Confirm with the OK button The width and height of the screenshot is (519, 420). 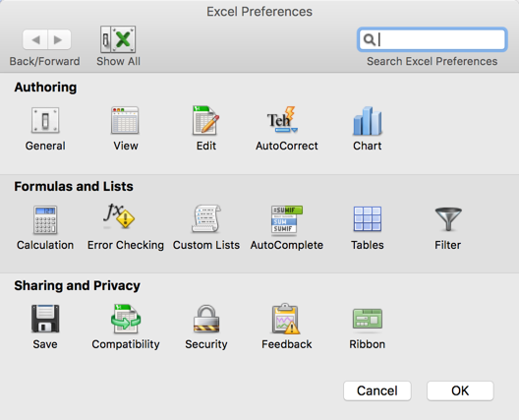coord(460,390)
